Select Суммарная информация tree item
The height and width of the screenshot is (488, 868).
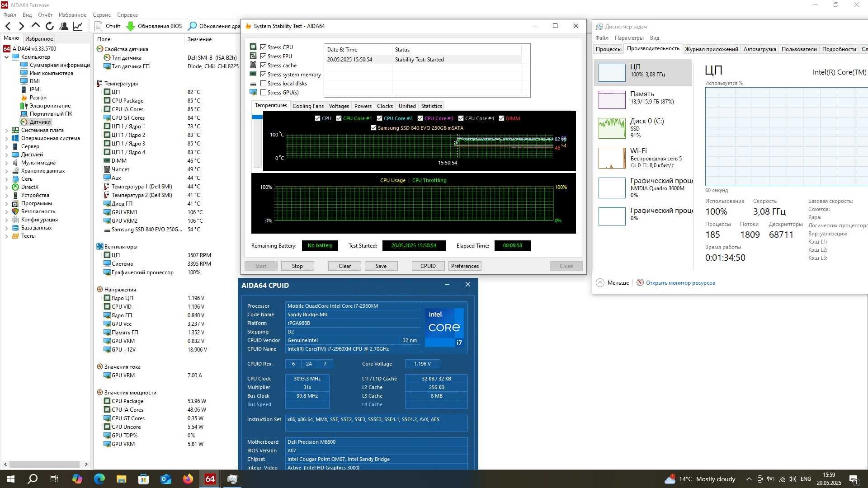point(55,65)
